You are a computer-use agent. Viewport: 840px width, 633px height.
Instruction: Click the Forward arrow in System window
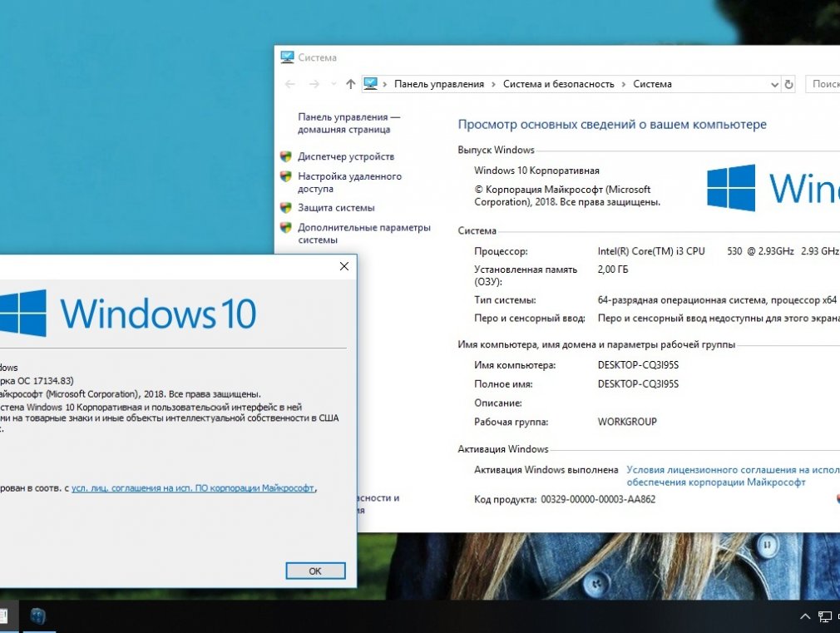[314, 84]
